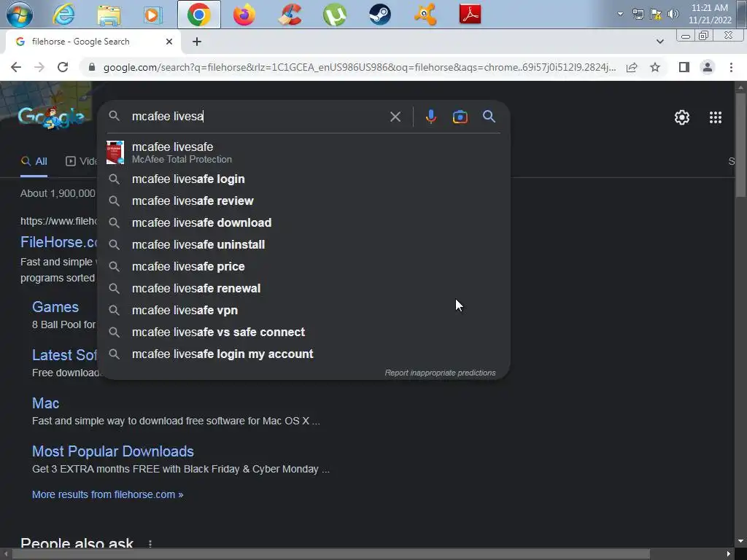Open the Mac sitelink

[46, 403]
